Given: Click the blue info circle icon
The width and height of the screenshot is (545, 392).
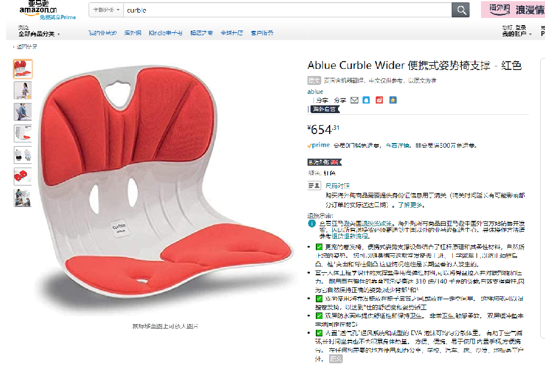Looking at the screenshot, I should (312, 224).
